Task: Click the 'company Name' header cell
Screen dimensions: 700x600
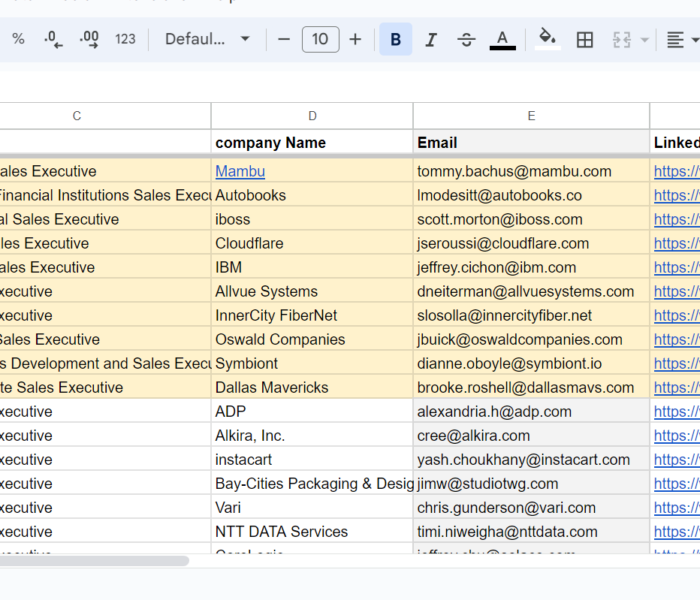Action: click(312, 143)
